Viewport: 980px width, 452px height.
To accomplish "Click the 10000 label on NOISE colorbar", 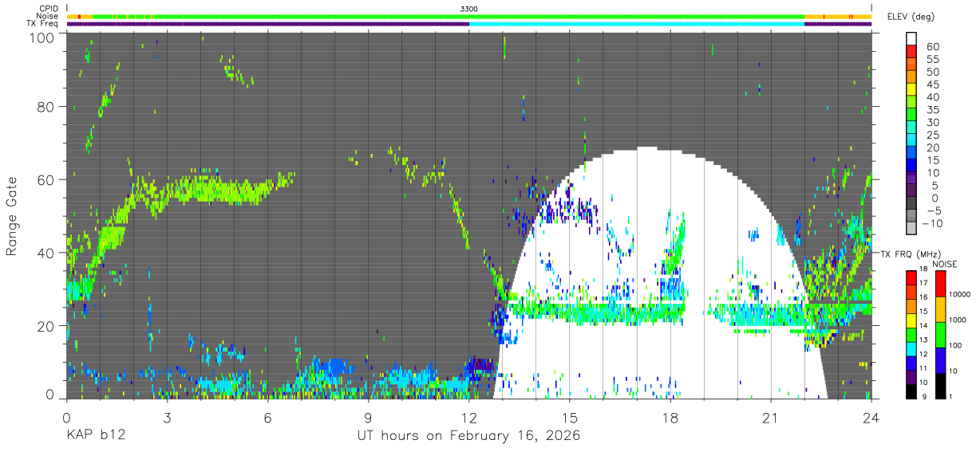I will [959, 295].
